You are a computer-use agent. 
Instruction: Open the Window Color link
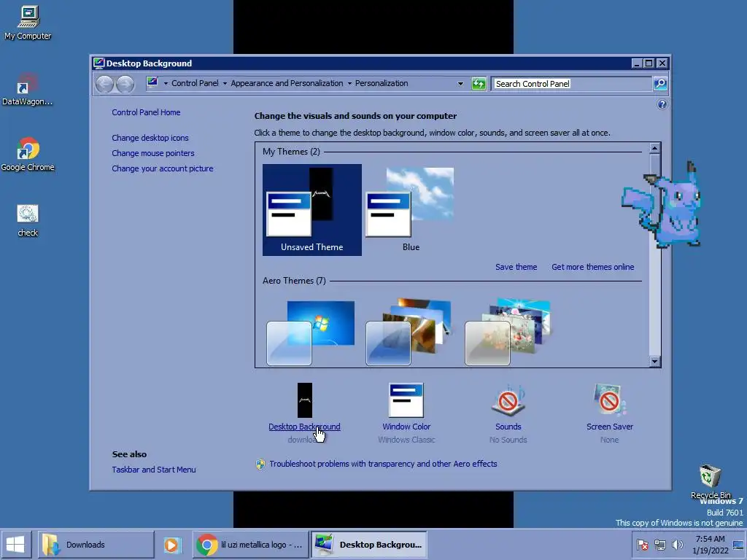406,427
